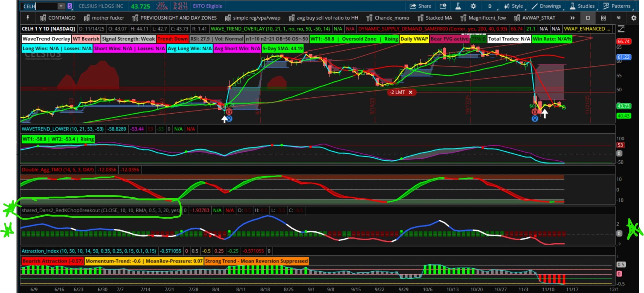Click the price-axis scale icon below gear
Viewport: 644px width, 293px height.
coord(621,29)
